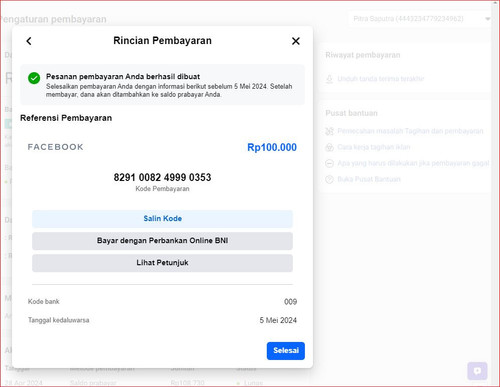Open Buka Pusat Bantuan link
The image size is (500, 387).
coord(369,179)
